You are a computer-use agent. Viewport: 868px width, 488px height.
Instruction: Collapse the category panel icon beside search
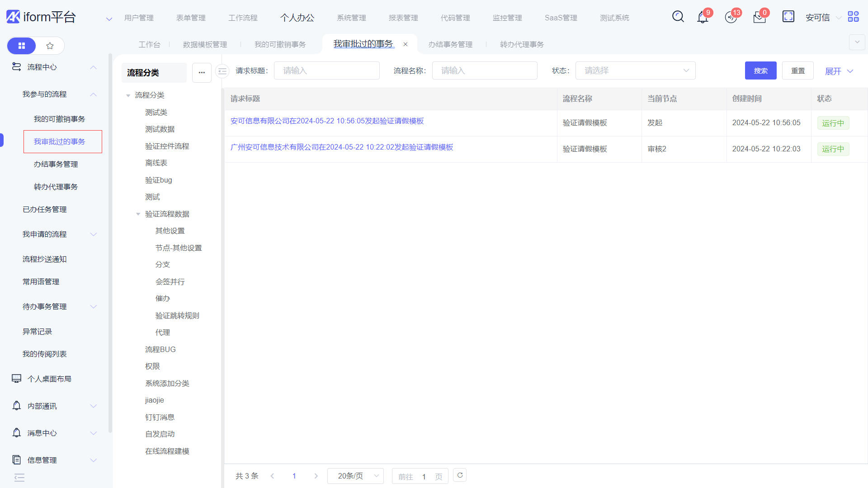coord(222,71)
